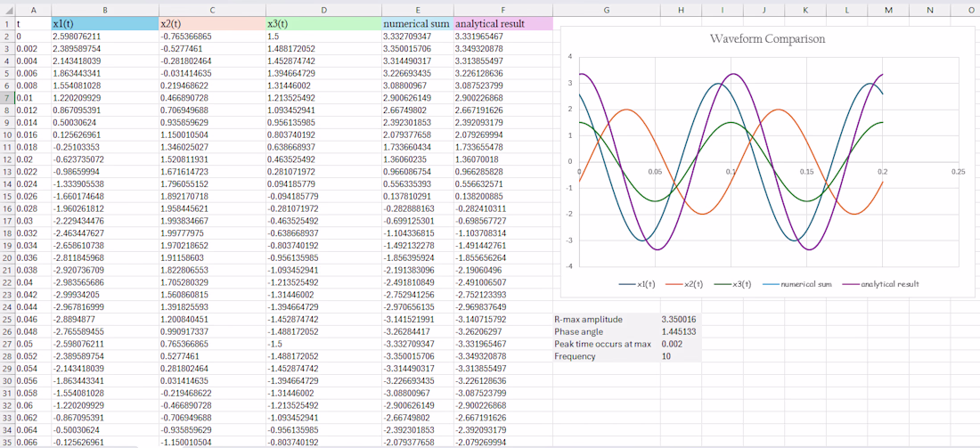The width and height of the screenshot is (980, 448).
Task: Click the 'numerical sum' header cell
Action: pyautogui.click(x=418, y=24)
